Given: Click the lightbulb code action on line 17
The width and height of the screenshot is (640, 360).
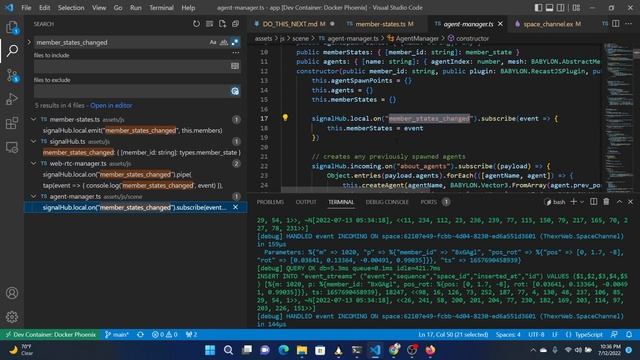Looking at the screenshot, I should (x=285, y=118).
